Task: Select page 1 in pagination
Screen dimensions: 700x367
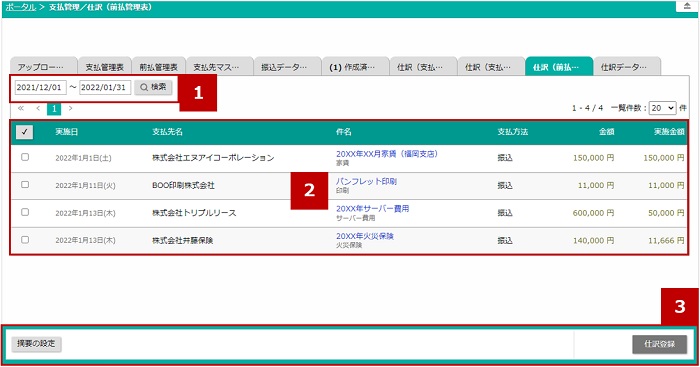Action: tap(54, 108)
